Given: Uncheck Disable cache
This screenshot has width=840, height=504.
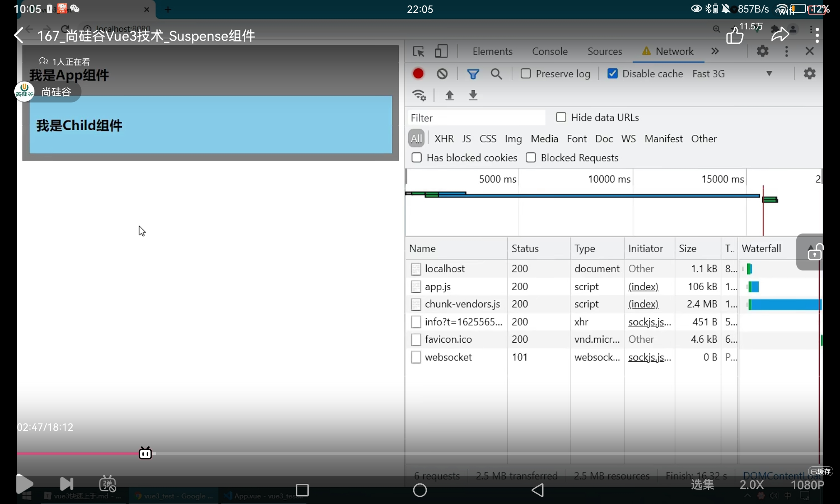Looking at the screenshot, I should (613, 74).
